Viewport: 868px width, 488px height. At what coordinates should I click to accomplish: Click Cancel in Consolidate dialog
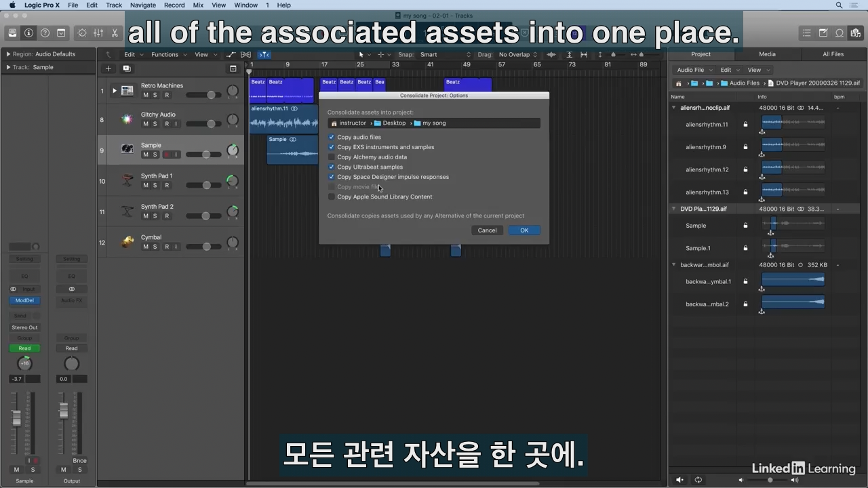(487, 230)
